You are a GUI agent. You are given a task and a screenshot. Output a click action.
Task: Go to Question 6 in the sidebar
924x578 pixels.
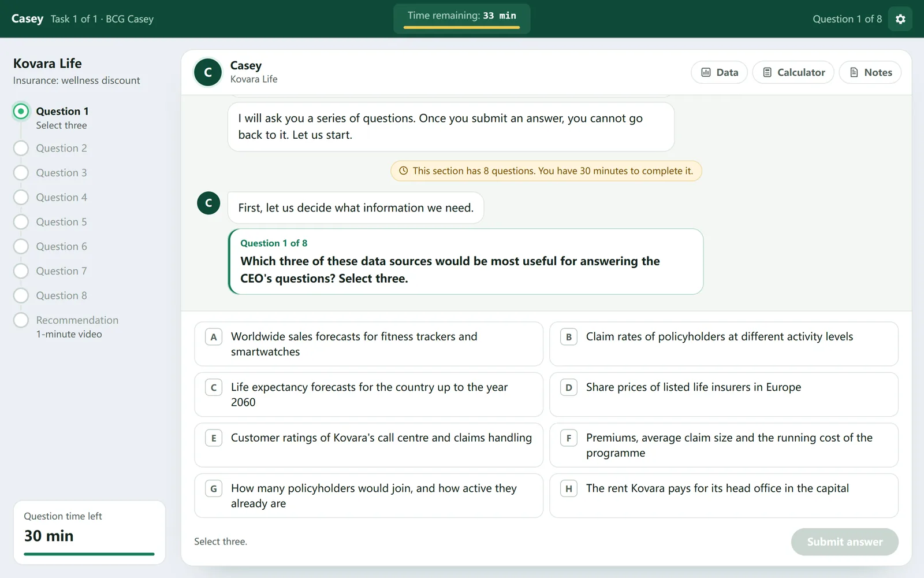pyautogui.click(x=50, y=246)
